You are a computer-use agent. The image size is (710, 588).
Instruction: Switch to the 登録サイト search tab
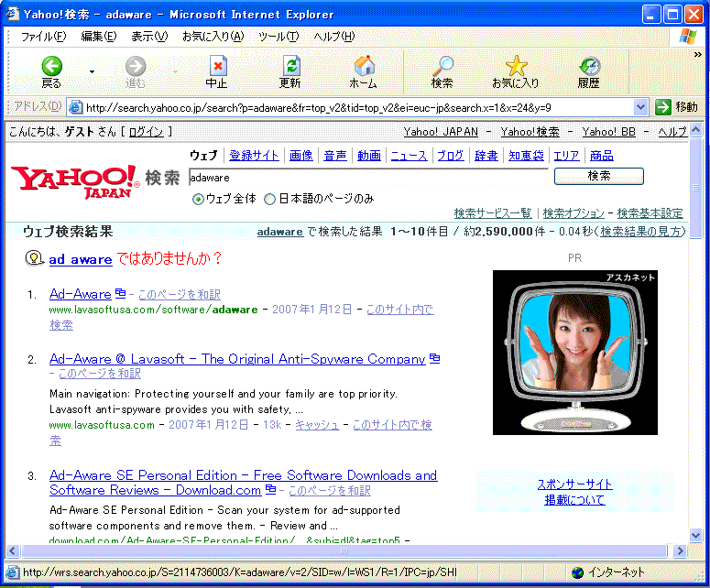click(x=254, y=156)
